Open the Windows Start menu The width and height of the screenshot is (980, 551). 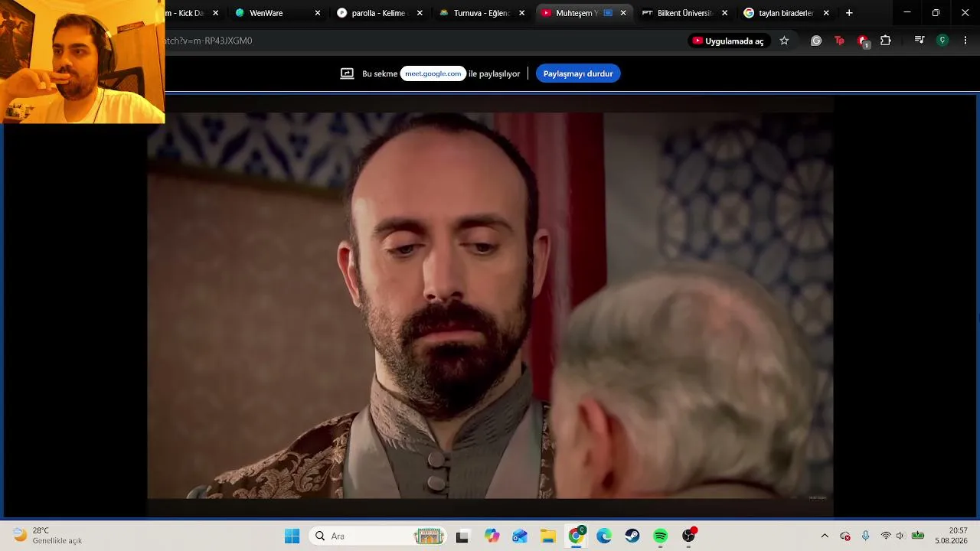(x=292, y=536)
